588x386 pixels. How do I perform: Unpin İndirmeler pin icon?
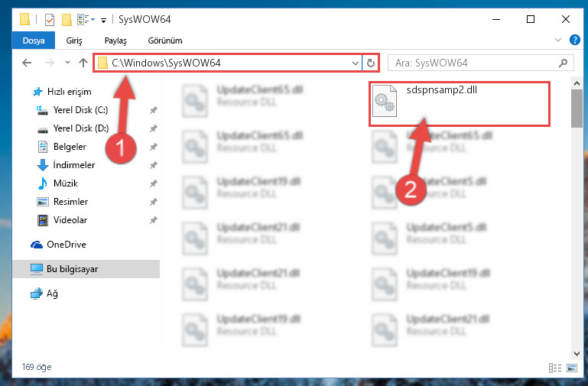pos(154,165)
